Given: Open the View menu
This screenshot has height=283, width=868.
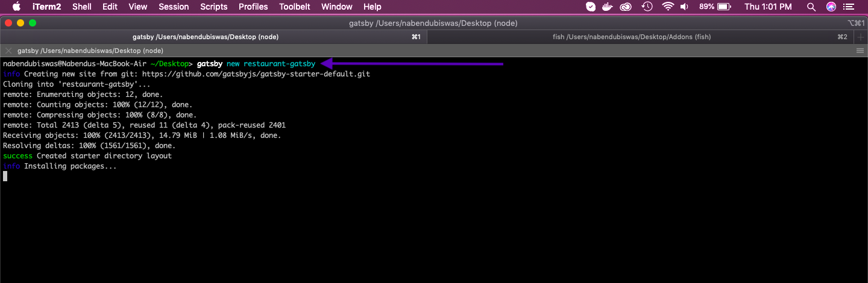Looking at the screenshot, I should pyautogui.click(x=138, y=7).
